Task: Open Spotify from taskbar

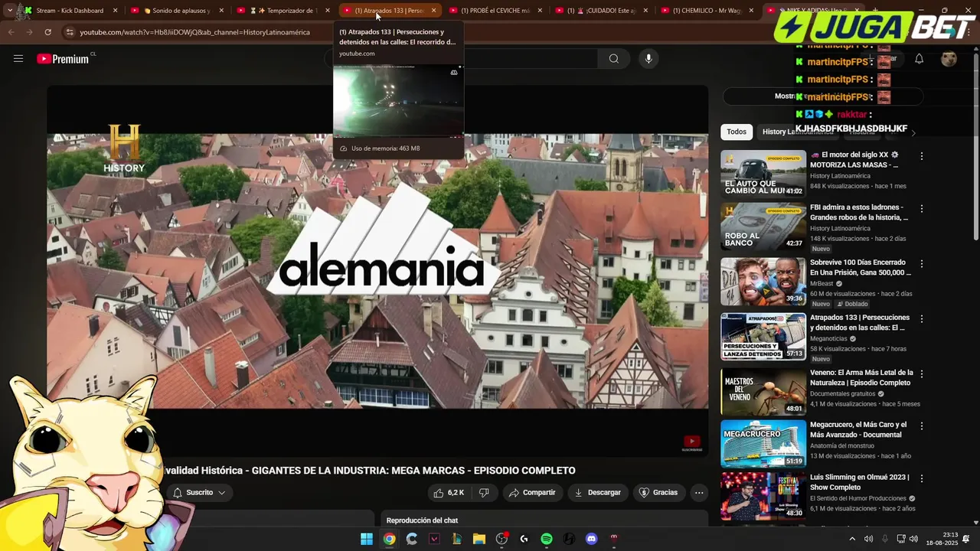Action: [x=547, y=539]
